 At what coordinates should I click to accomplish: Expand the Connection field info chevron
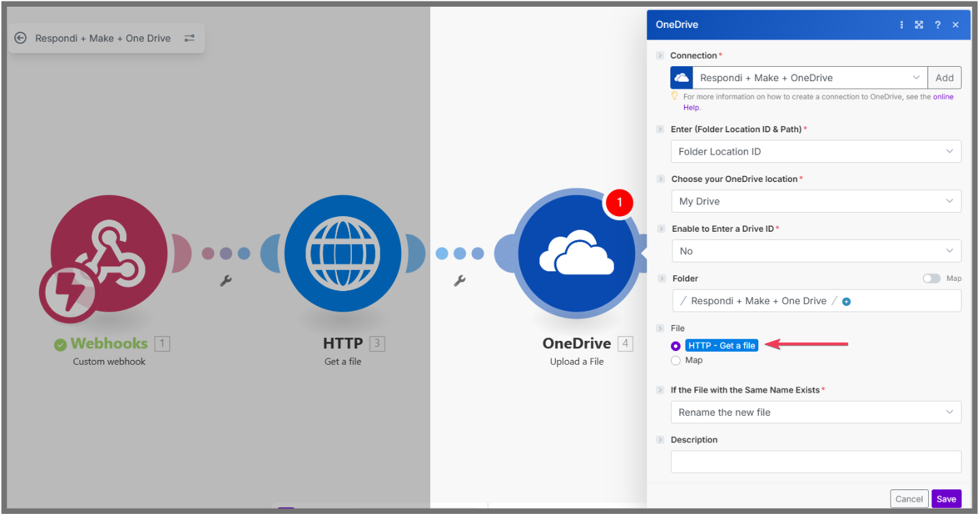pyautogui.click(x=659, y=55)
